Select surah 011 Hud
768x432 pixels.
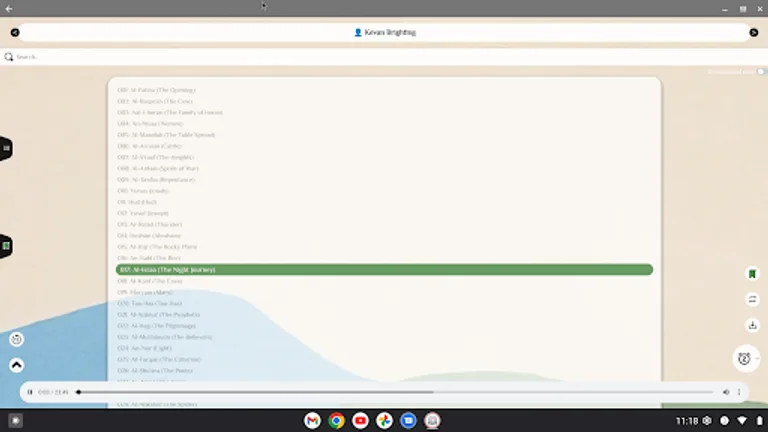click(137, 202)
